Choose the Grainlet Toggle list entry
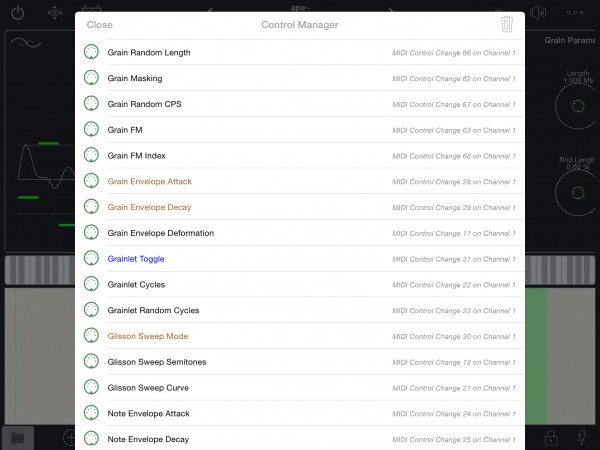The image size is (600, 450). click(300, 259)
